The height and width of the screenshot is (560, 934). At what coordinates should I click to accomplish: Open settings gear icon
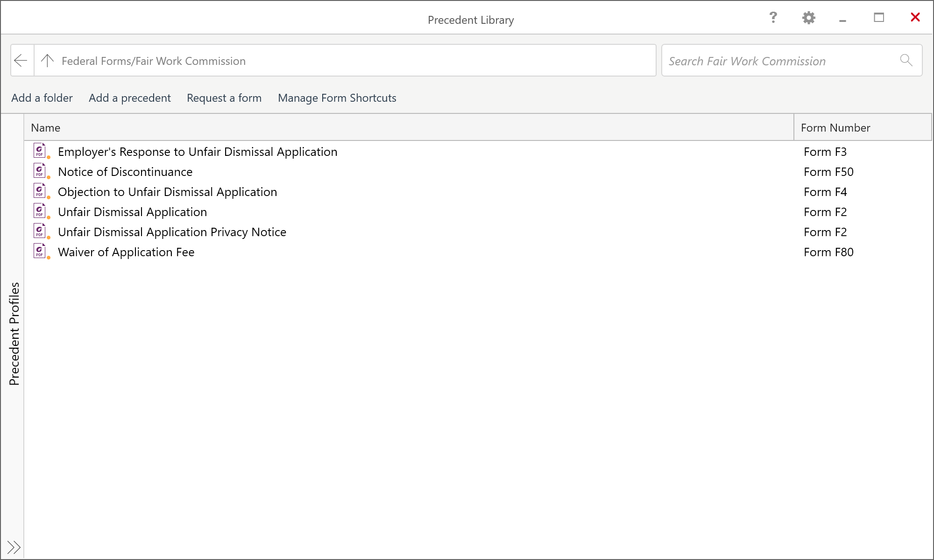(809, 18)
